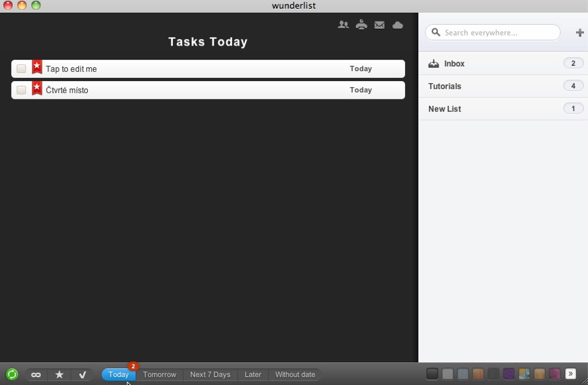
Task: Click Today due date of 'Tap to edit me'
Action: (x=361, y=68)
